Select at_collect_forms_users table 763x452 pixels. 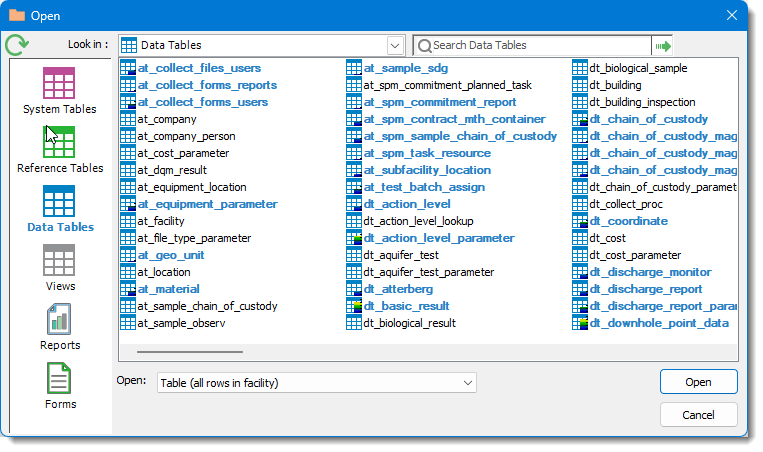click(202, 102)
